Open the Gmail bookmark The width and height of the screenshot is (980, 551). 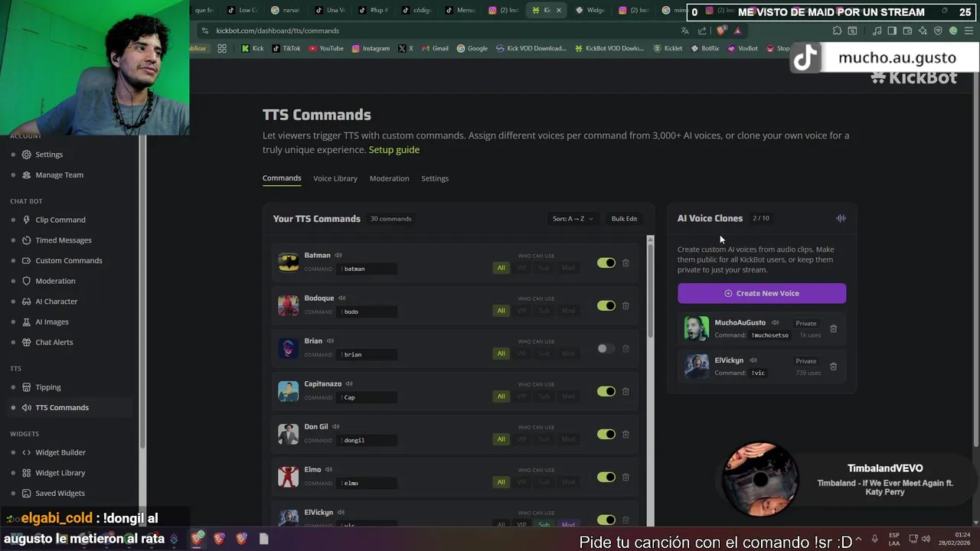[435, 48]
